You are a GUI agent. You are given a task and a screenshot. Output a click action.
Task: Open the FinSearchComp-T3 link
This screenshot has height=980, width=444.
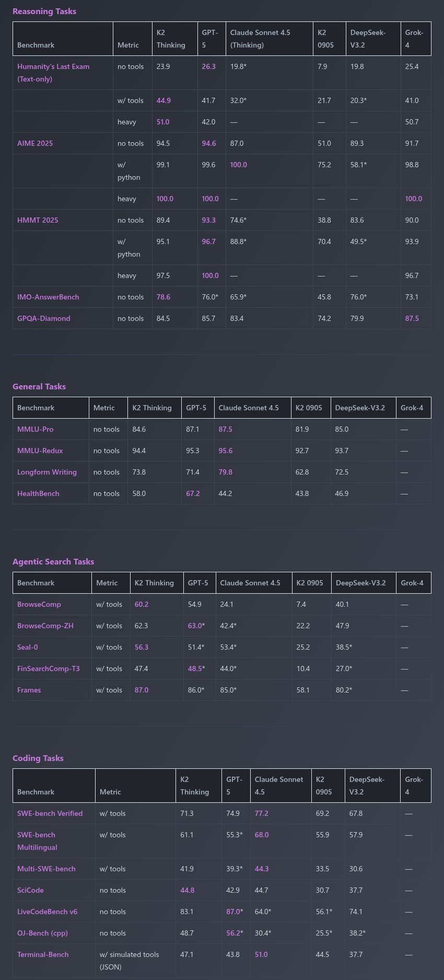click(x=48, y=669)
